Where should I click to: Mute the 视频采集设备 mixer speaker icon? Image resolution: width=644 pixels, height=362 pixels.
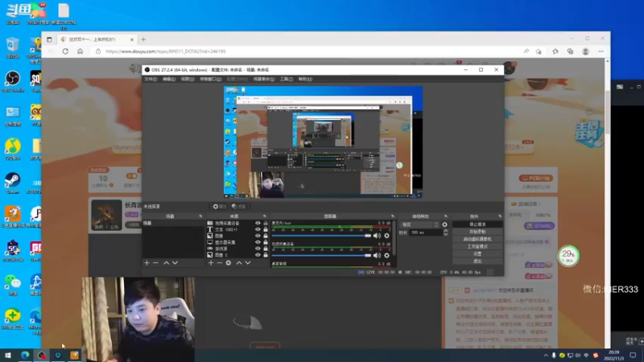377,255
